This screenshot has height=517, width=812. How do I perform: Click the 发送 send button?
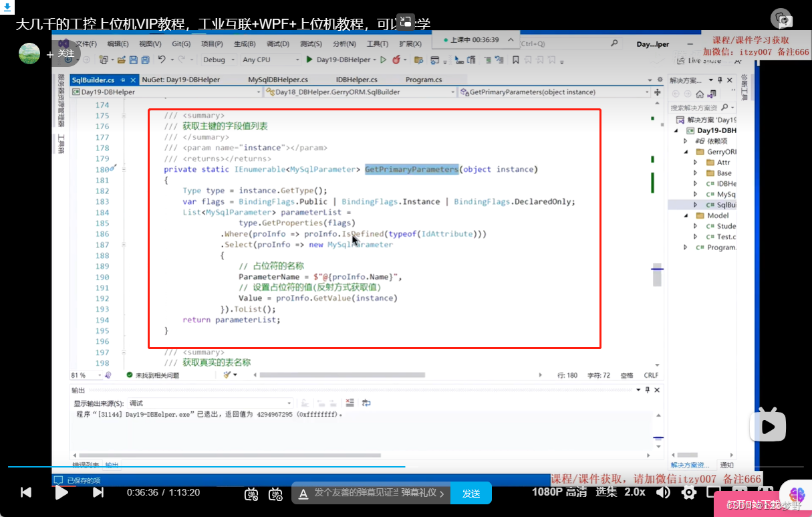tap(471, 494)
